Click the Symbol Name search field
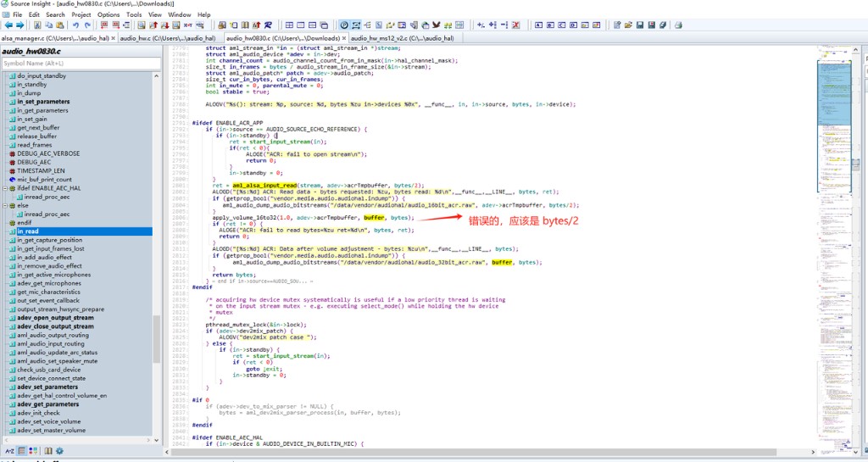This screenshot has height=462, width=868. point(77,63)
